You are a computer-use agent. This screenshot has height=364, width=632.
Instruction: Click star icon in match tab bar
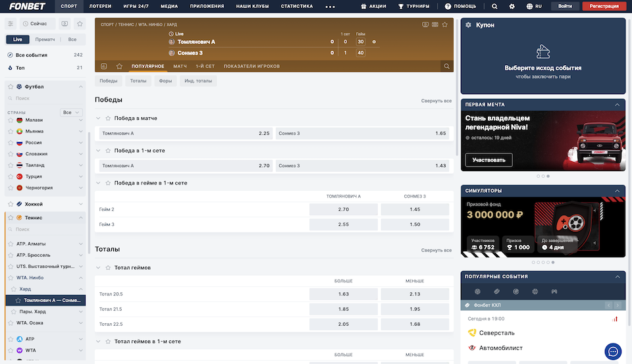click(119, 66)
